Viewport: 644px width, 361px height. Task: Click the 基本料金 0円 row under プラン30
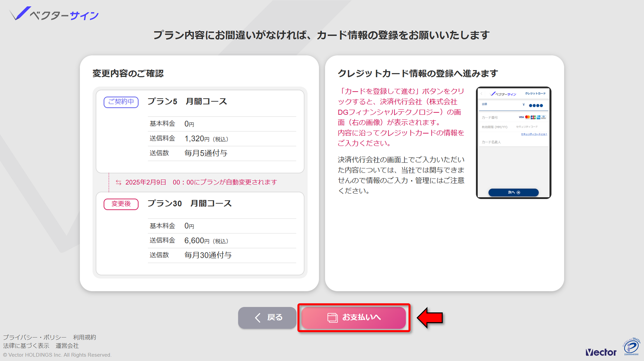click(222, 226)
